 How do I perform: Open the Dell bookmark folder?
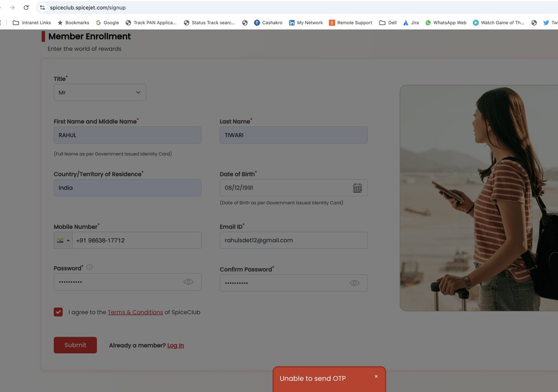click(x=388, y=22)
